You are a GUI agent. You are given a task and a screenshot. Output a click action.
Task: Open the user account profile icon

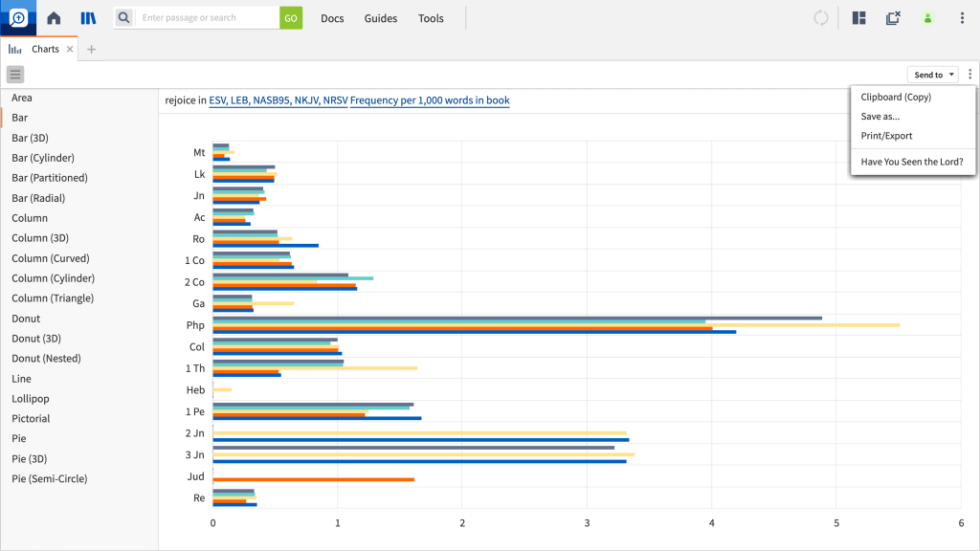pyautogui.click(x=927, y=18)
